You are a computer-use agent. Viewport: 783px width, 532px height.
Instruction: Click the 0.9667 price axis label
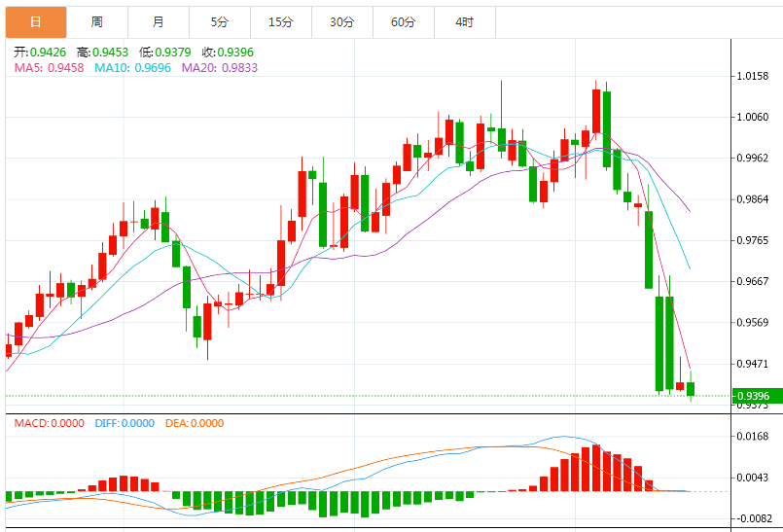753,282
